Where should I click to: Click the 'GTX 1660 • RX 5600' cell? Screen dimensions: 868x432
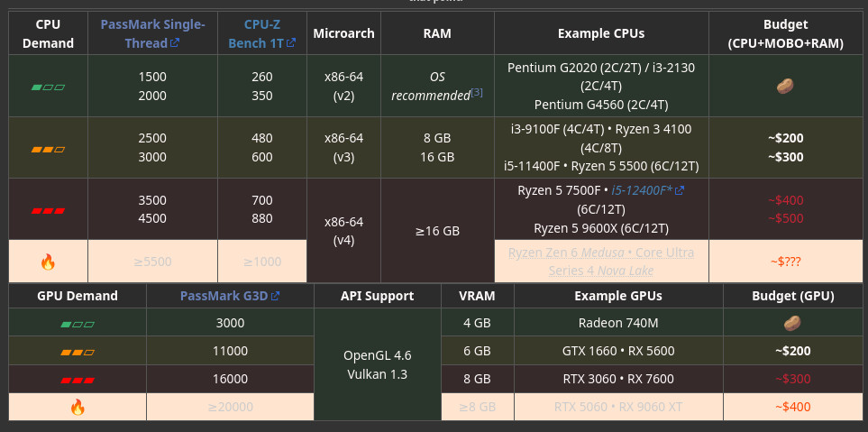tap(618, 351)
